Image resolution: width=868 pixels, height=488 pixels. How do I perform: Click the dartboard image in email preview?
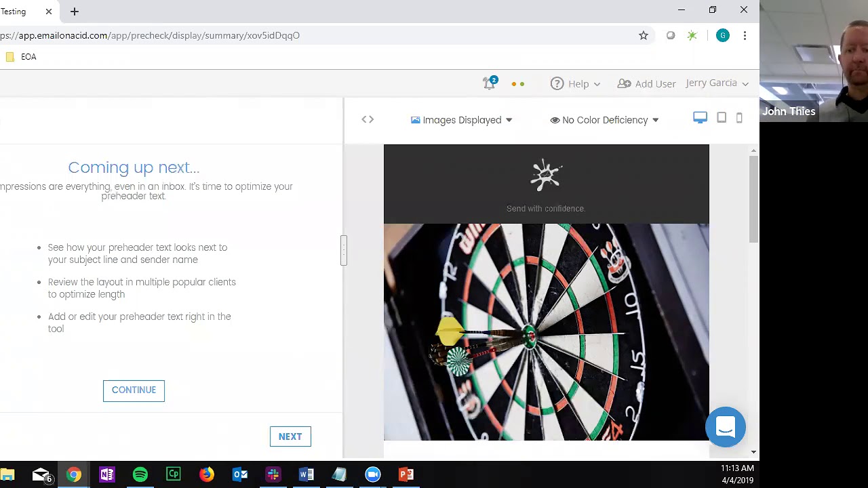tap(547, 332)
